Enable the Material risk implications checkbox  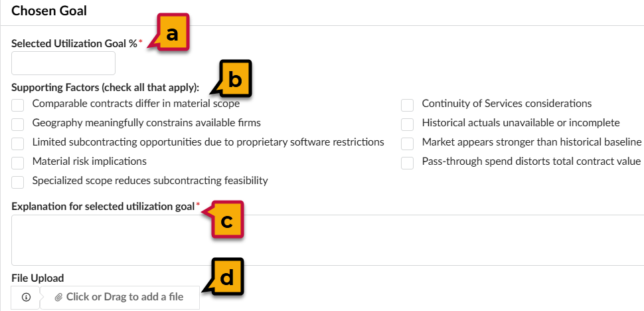pos(18,163)
